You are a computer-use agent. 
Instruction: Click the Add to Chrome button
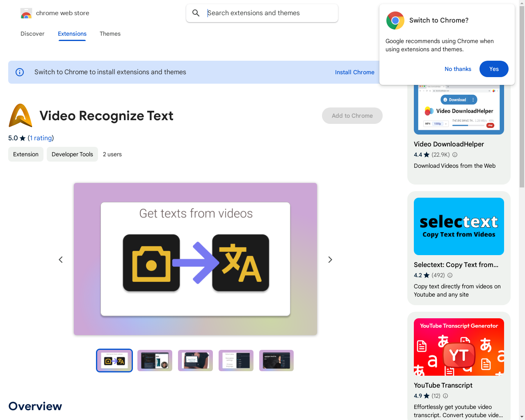[x=352, y=116]
